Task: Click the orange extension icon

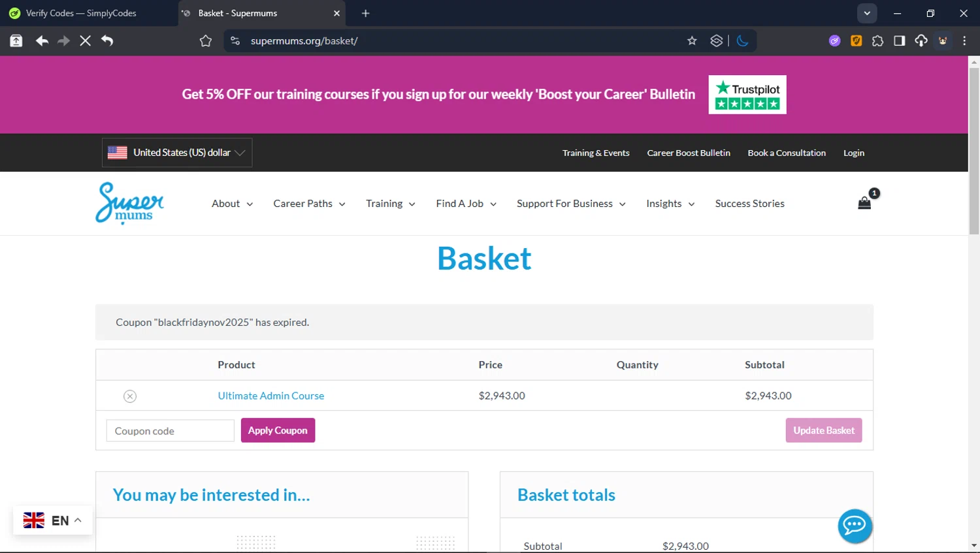Action: pyautogui.click(x=856, y=40)
